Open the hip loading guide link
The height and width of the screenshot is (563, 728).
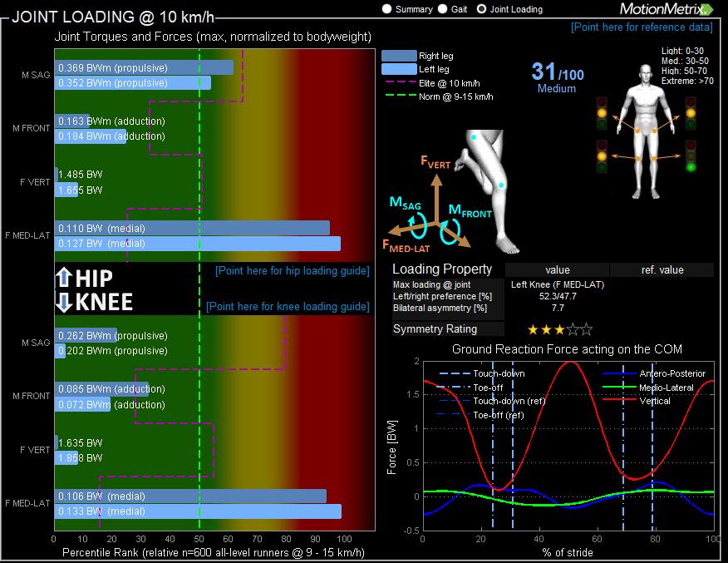[293, 271]
